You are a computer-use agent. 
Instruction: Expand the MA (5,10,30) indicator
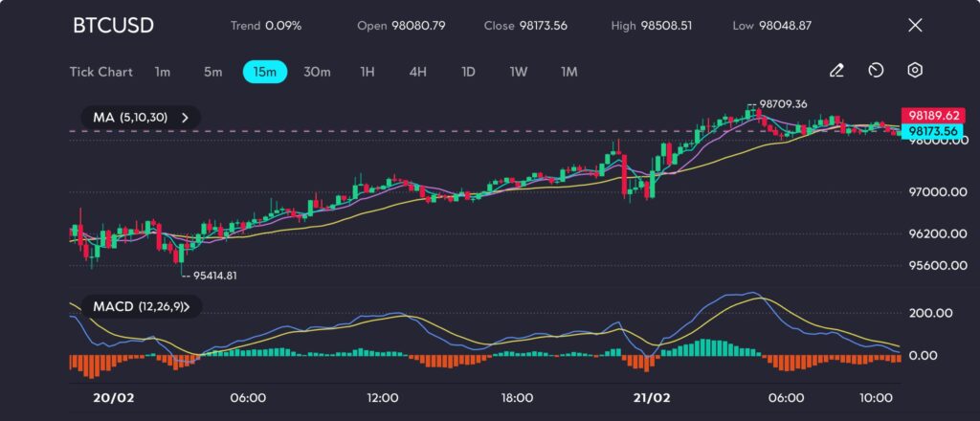[x=185, y=118]
